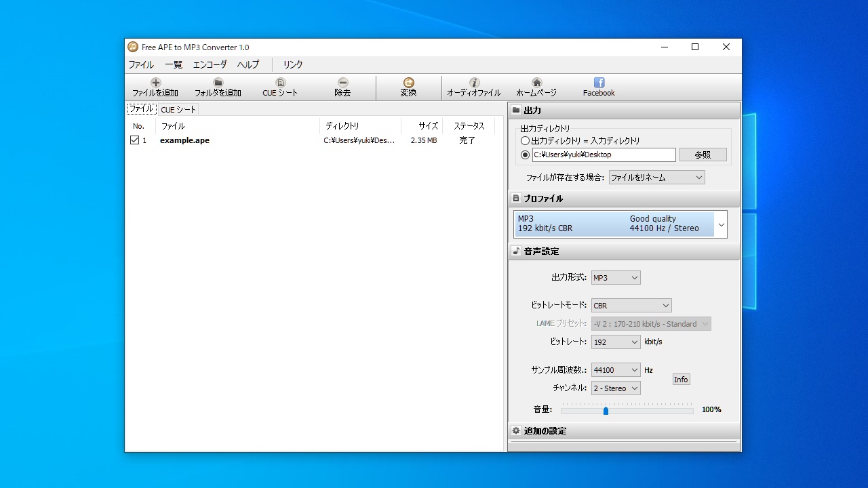Click the 2.35 MB size cell

click(x=424, y=140)
